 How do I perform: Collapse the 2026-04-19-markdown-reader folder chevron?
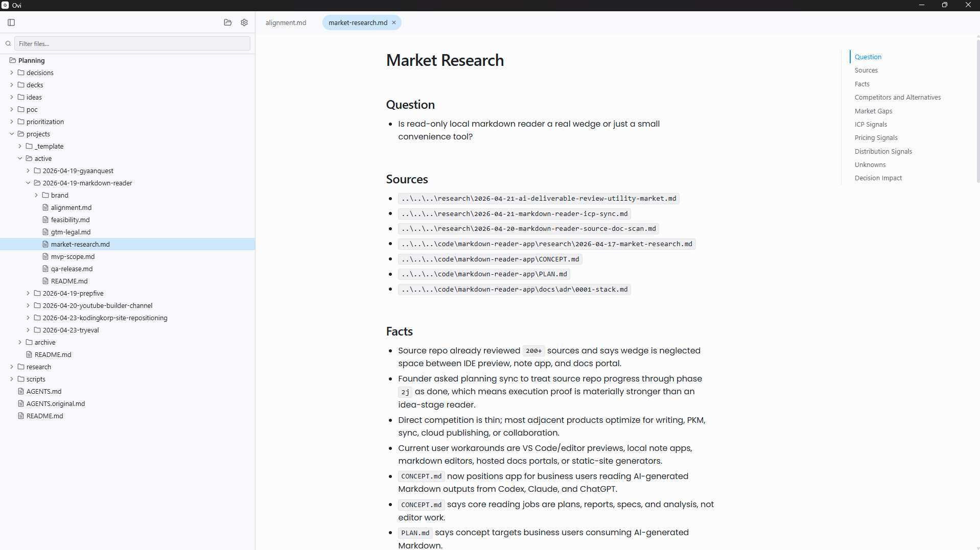tap(28, 183)
